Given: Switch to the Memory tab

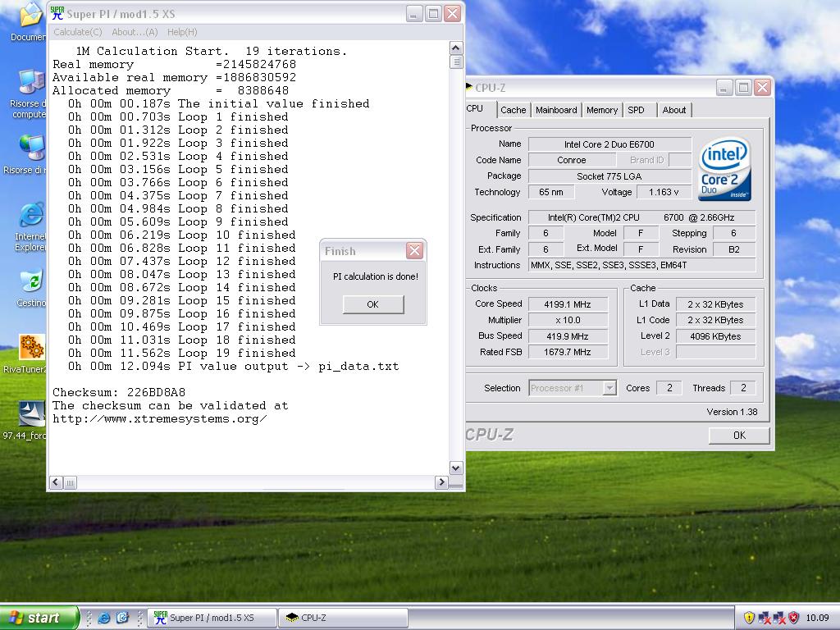Looking at the screenshot, I should [x=601, y=110].
